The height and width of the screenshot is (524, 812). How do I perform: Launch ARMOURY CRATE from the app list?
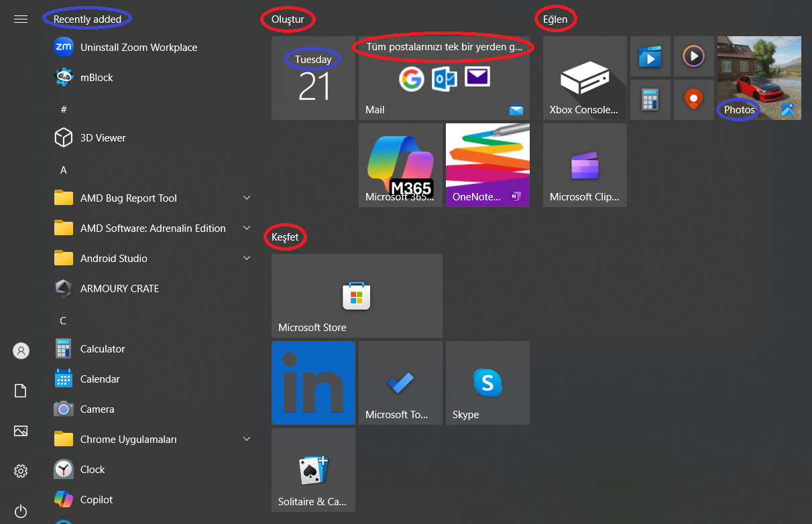(x=152, y=288)
